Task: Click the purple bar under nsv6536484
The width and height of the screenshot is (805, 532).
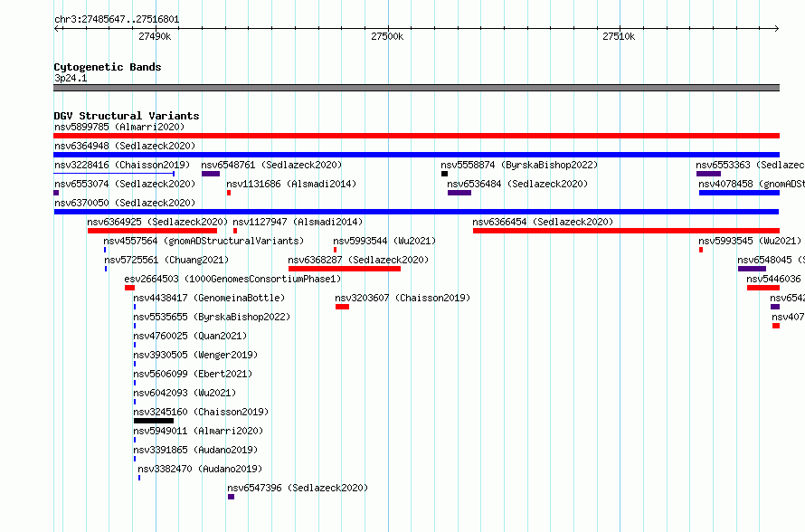Action: click(x=459, y=193)
